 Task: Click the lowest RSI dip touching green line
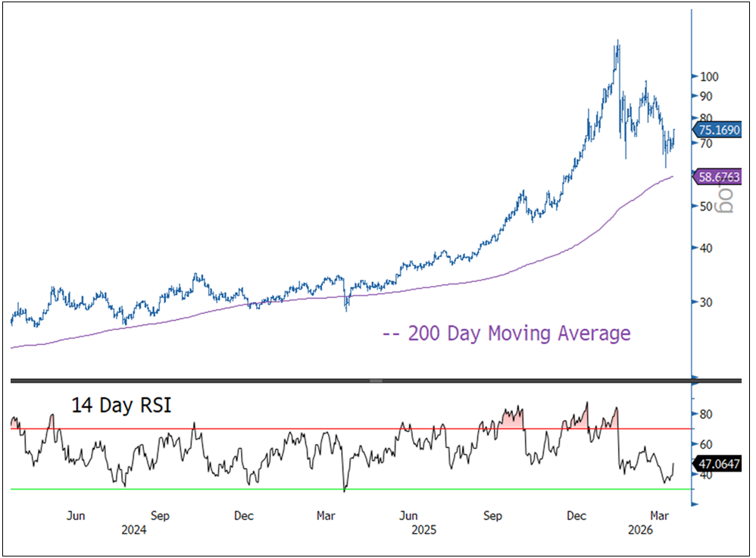tap(344, 490)
